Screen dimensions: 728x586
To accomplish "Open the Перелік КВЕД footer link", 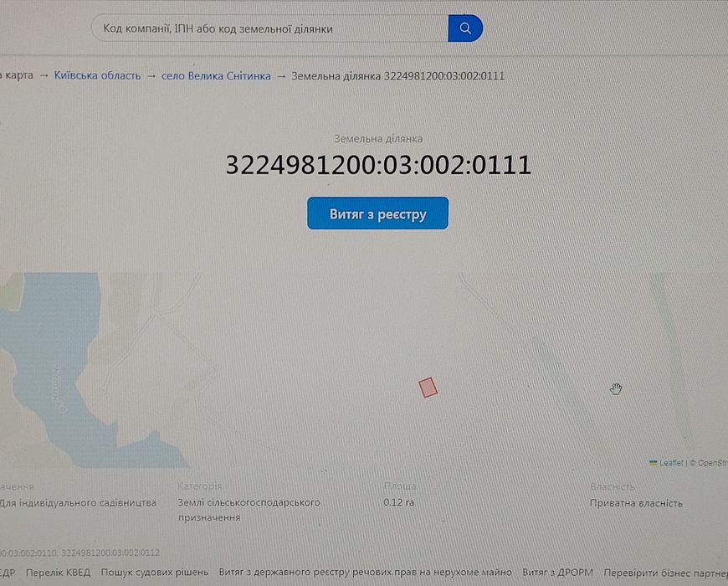I will coord(58,573).
